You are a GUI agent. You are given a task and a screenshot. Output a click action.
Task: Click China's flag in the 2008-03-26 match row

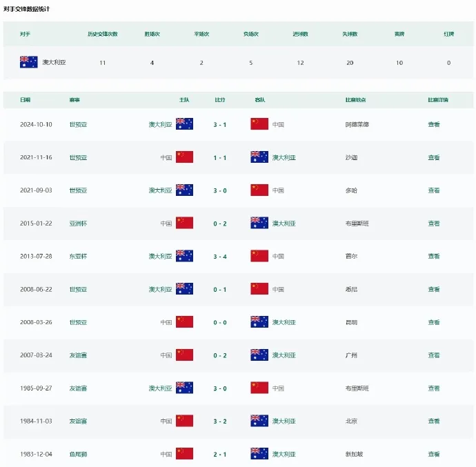(x=185, y=322)
